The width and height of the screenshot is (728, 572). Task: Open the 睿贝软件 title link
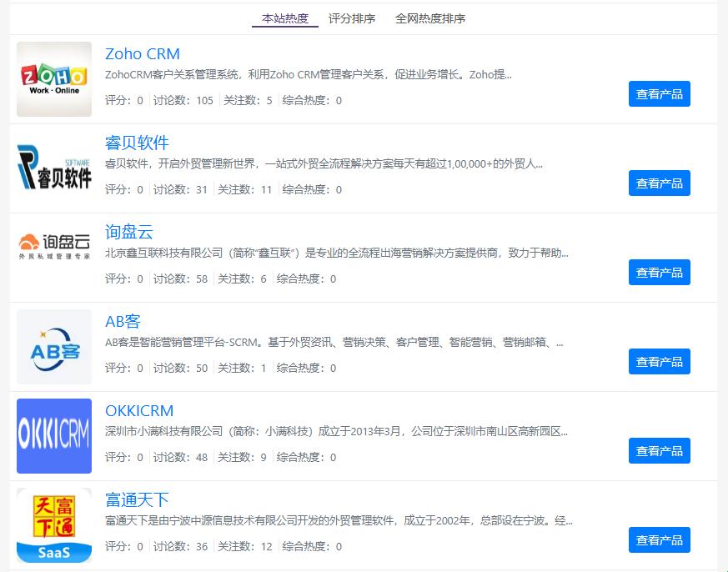[137, 143]
